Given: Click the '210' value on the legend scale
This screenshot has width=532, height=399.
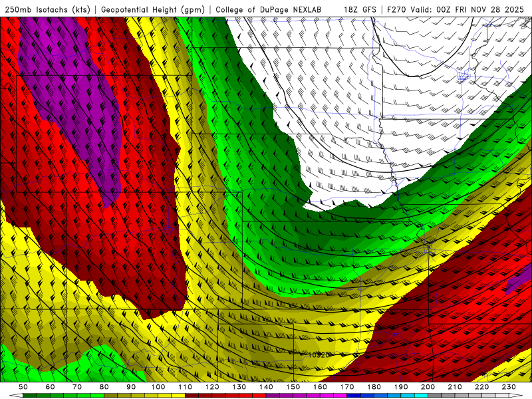Looking at the screenshot, I should pyautogui.click(x=455, y=387).
